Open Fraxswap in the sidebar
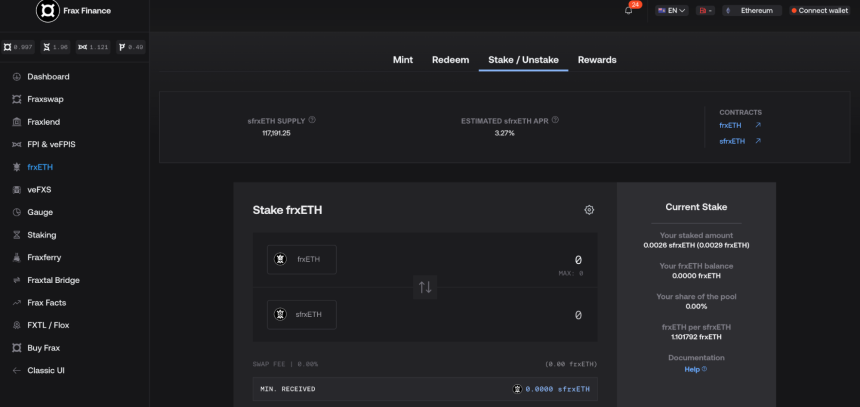Screen dimensions: 860x407 [46, 99]
